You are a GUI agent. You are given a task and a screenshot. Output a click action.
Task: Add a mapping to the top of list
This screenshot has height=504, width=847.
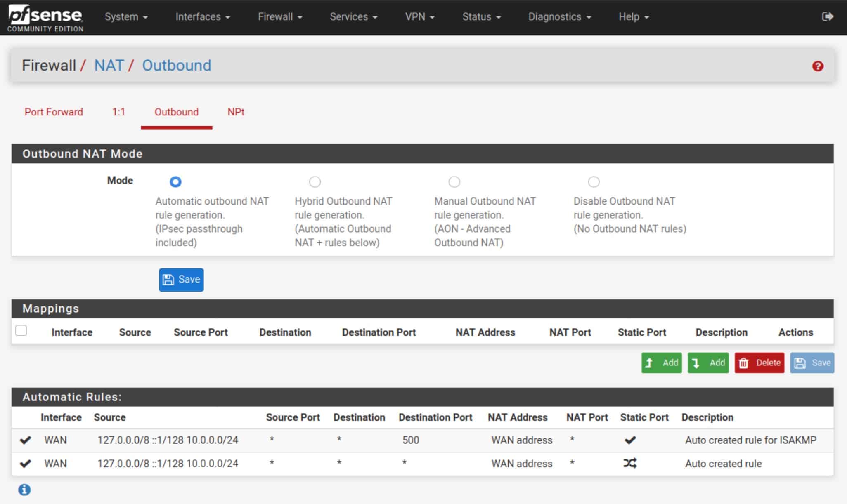coord(661,363)
